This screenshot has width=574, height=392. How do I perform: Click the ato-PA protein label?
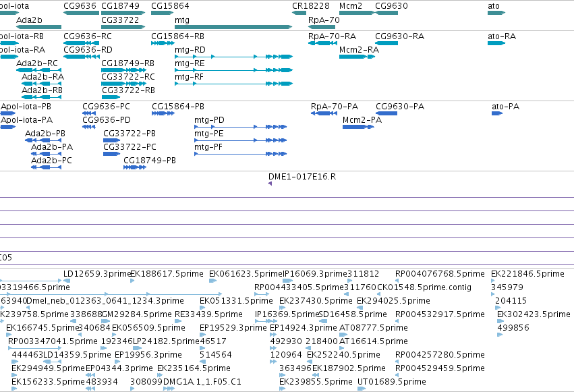coord(506,107)
